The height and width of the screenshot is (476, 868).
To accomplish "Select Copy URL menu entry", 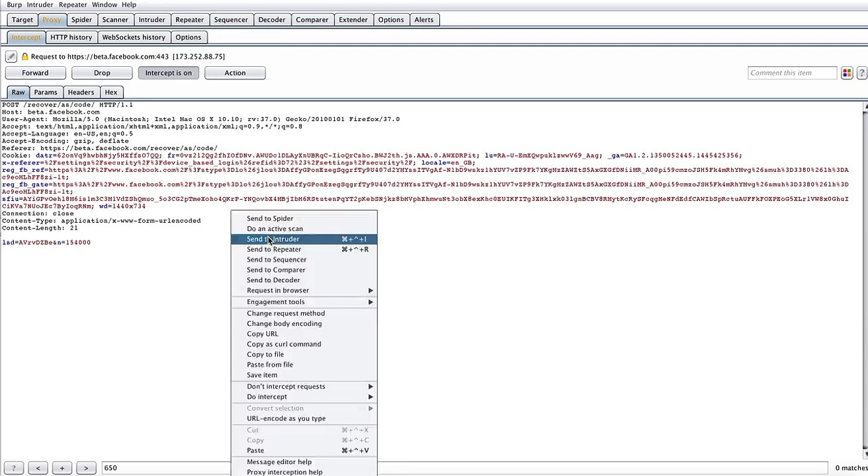I will pos(304,334).
